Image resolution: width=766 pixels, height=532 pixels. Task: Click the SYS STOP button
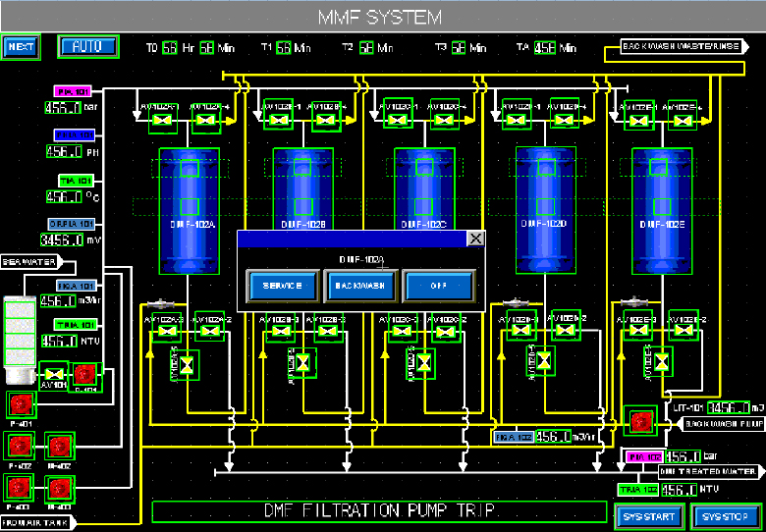pyautogui.click(x=725, y=516)
